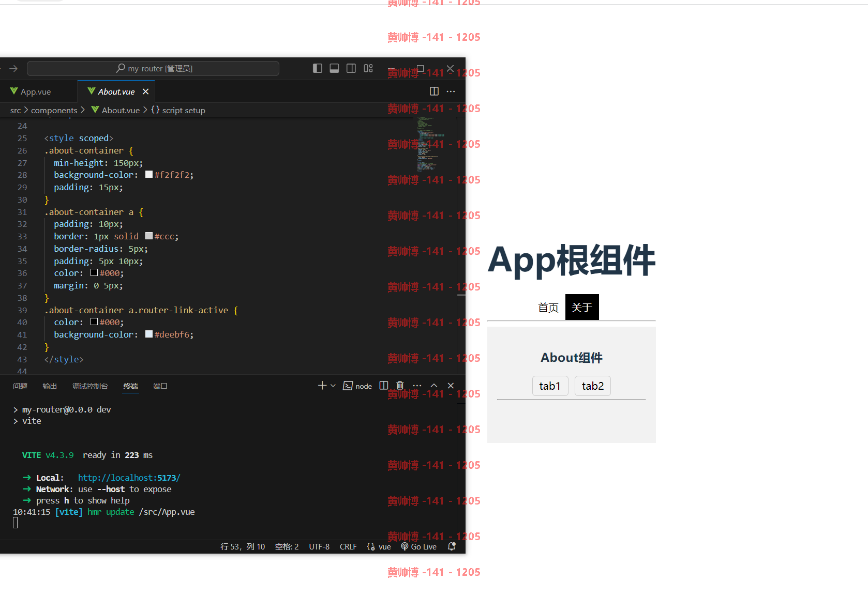Click the tab1 link in About component

pos(550,386)
